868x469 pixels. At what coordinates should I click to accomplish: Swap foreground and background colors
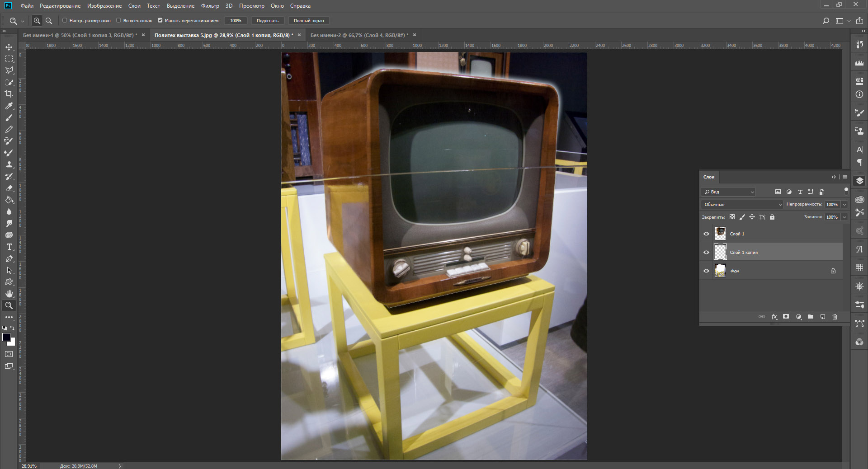[x=13, y=328]
